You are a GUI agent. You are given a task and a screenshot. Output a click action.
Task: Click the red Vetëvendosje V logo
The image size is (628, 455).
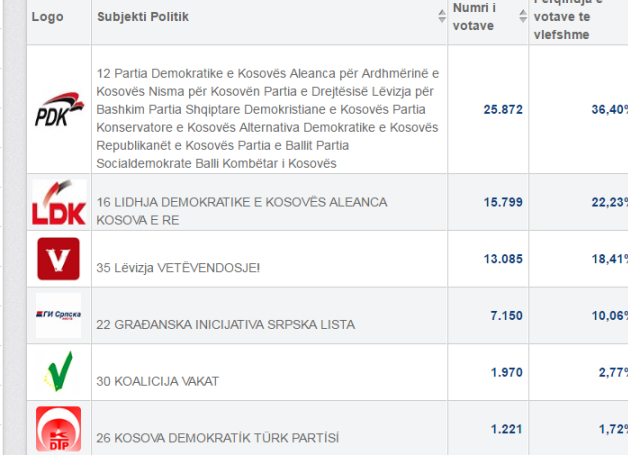pyautogui.click(x=58, y=259)
